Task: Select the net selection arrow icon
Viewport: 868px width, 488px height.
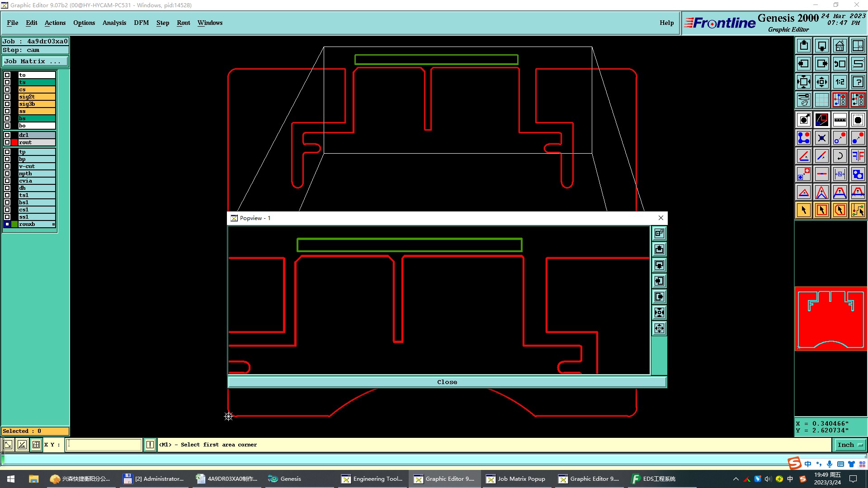Action: coord(858,210)
